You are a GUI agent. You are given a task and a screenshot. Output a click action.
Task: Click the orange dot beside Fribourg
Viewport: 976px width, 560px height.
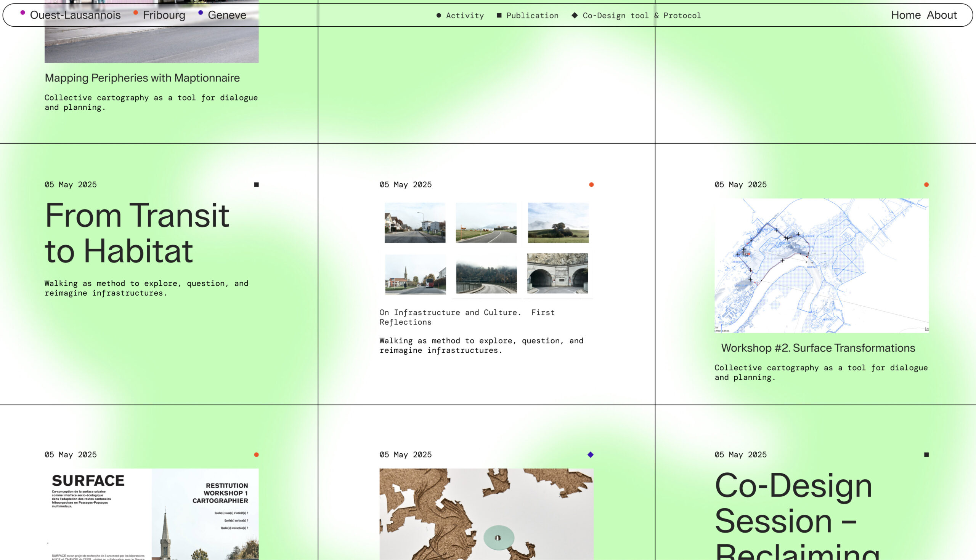135,13
